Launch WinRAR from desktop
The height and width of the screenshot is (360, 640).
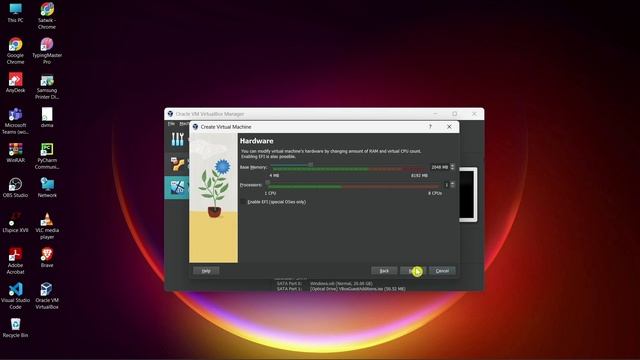click(x=16, y=153)
